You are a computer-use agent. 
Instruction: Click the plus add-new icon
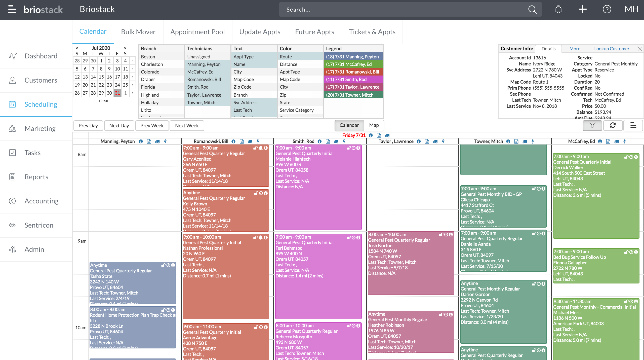pyautogui.click(x=583, y=9)
